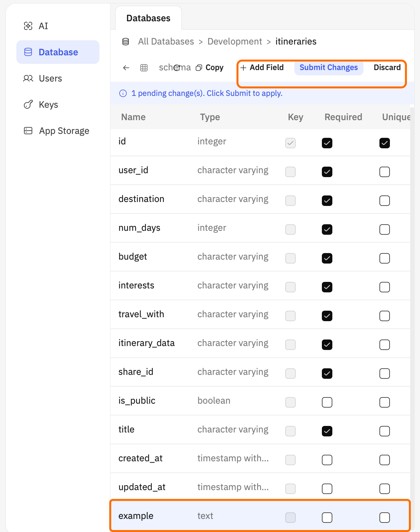Enable Required for is_public row
This screenshot has height=532, width=420.
[327, 402]
